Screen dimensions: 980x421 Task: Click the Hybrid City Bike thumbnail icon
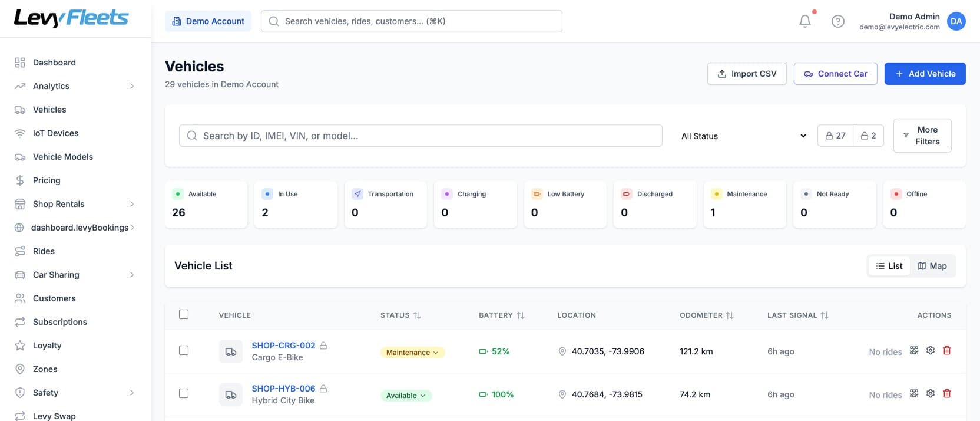pyautogui.click(x=231, y=394)
